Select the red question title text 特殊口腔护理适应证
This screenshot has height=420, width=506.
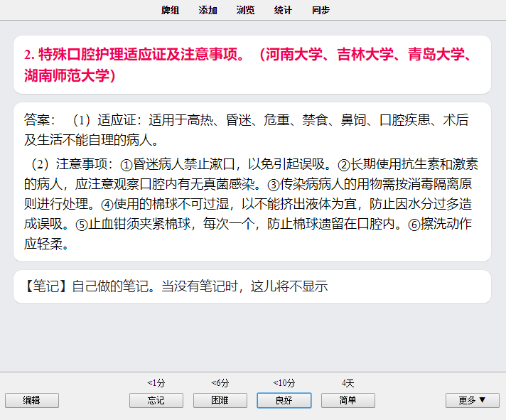point(102,54)
